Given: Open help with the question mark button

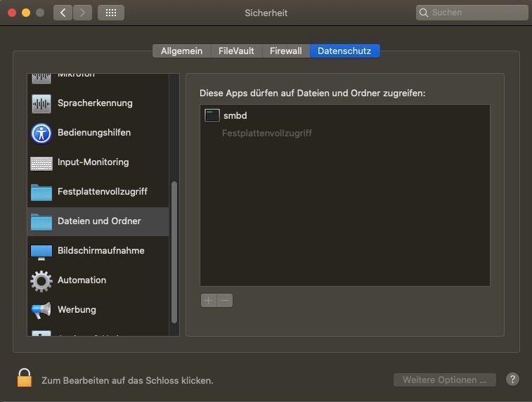Looking at the screenshot, I should (512, 380).
